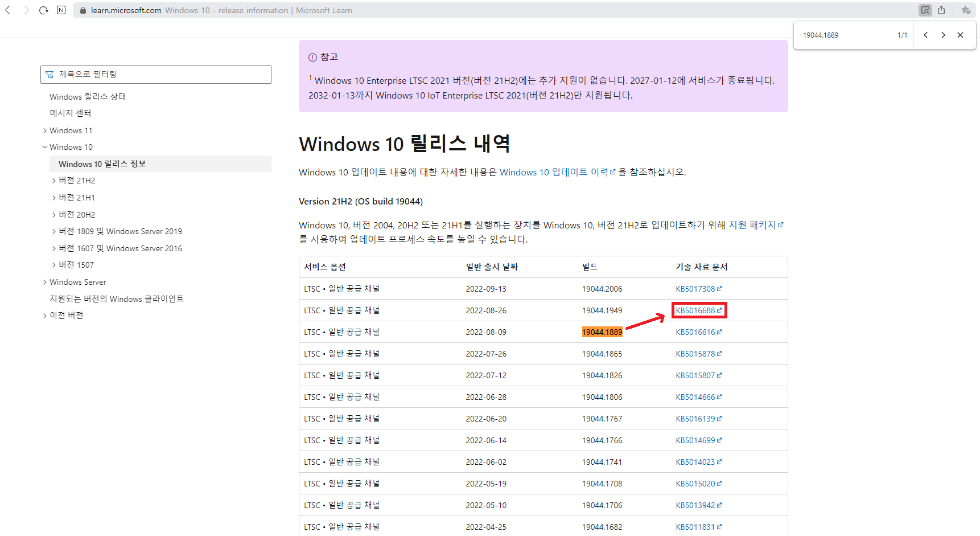Jump to next match in find bar
The height and width of the screenshot is (536, 980).
[943, 35]
